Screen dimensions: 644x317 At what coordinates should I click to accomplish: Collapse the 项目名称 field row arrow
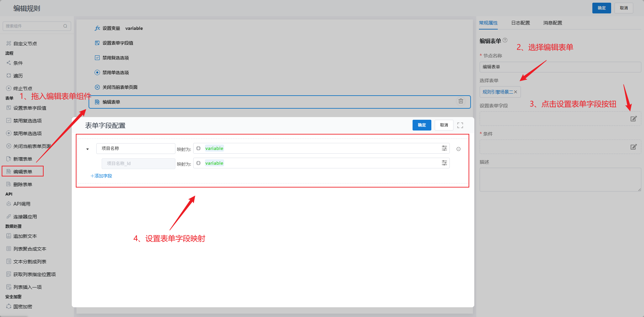click(x=88, y=149)
